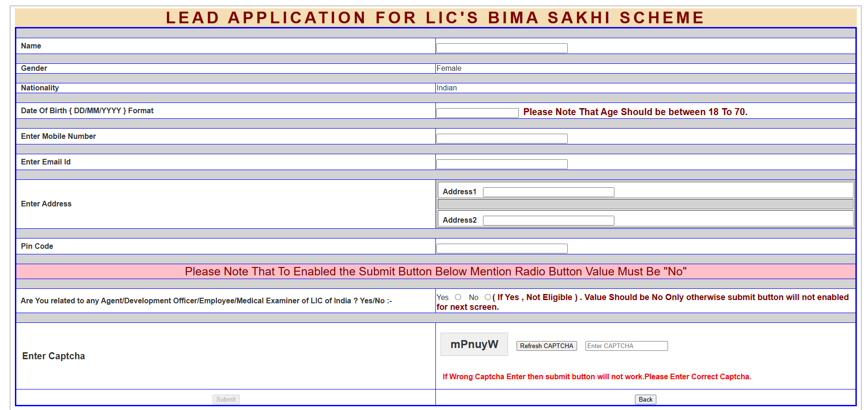The width and height of the screenshot is (868, 410).
Task: Click the Address1 input box
Action: point(548,192)
